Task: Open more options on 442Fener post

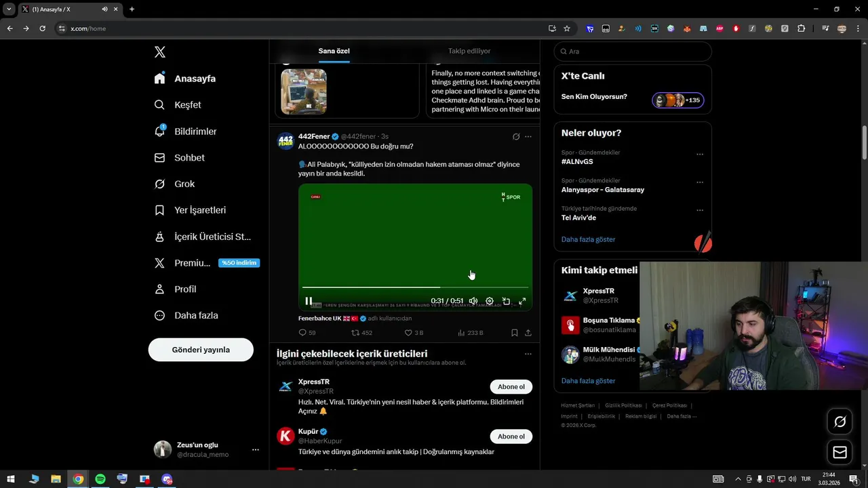Action: (x=528, y=136)
